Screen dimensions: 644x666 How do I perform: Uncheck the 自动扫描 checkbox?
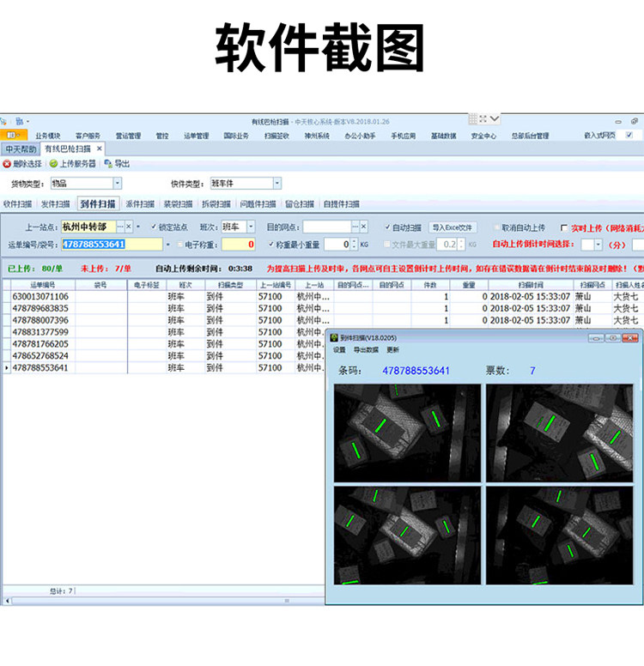pyautogui.click(x=387, y=227)
